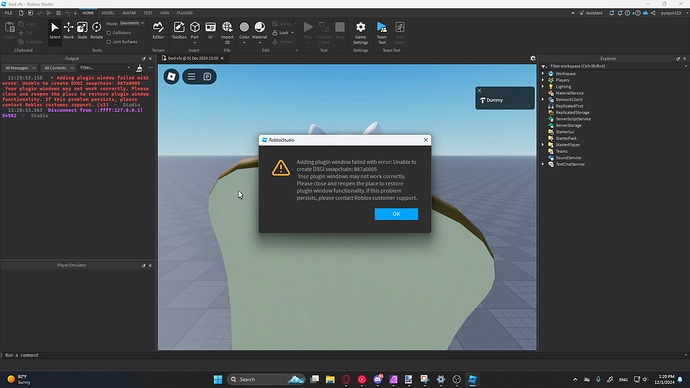This screenshot has height=388, width=690.
Task: Expand the Lighting node in Explorer
Action: [543, 87]
